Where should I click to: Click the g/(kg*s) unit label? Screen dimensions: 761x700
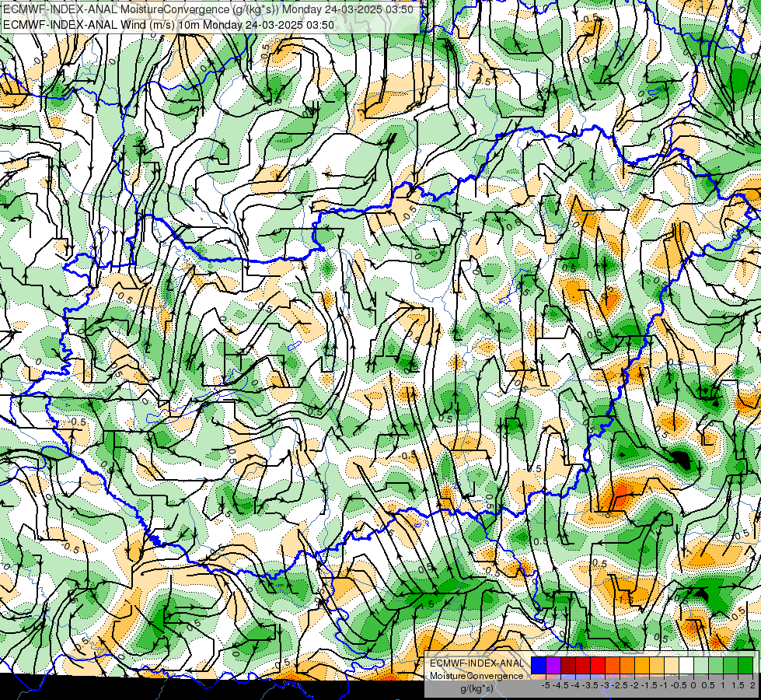(x=476, y=689)
